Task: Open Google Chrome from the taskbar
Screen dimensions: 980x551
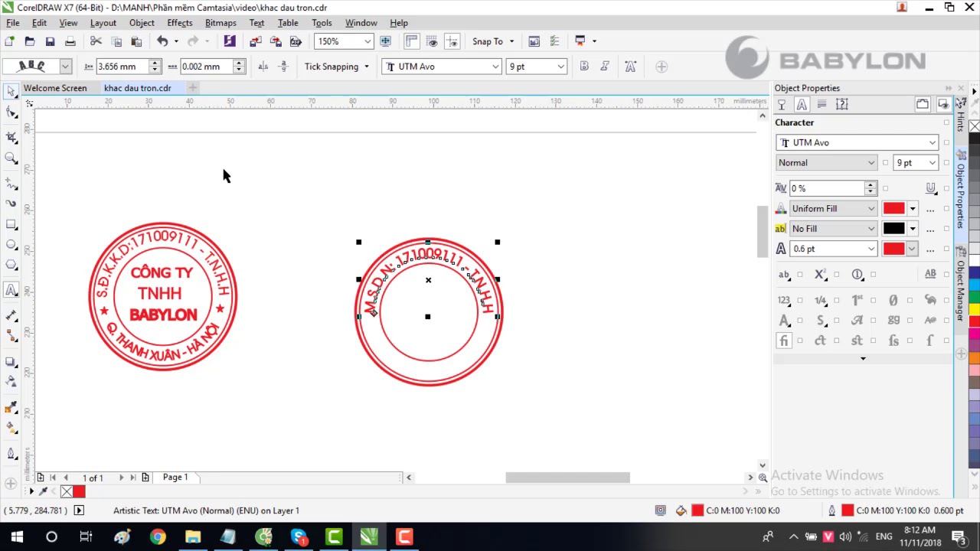Action: (158, 537)
